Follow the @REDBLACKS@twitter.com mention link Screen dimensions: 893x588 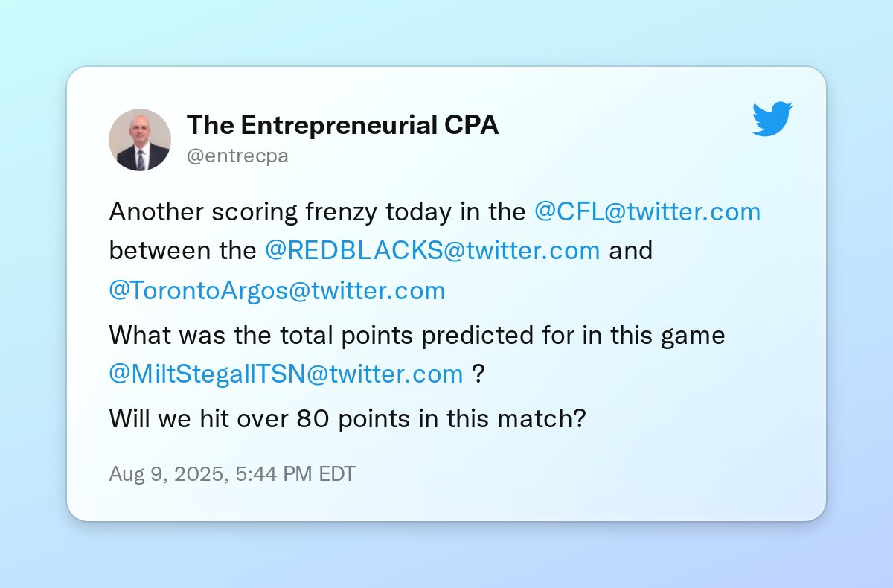(x=432, y=251)
